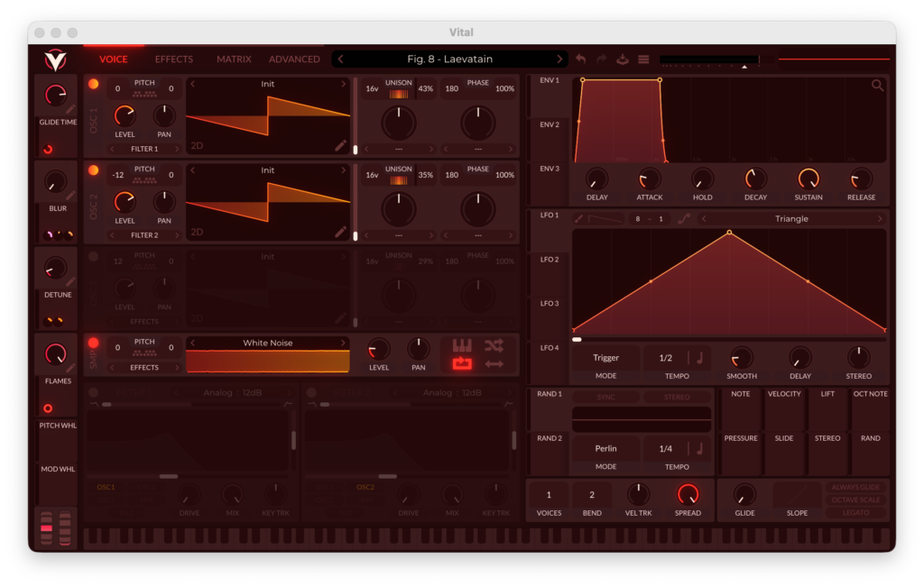Enable sample random phase shuffle icon
The height and width of the screenshot is (587, 924).
click(x=494, y=345)
